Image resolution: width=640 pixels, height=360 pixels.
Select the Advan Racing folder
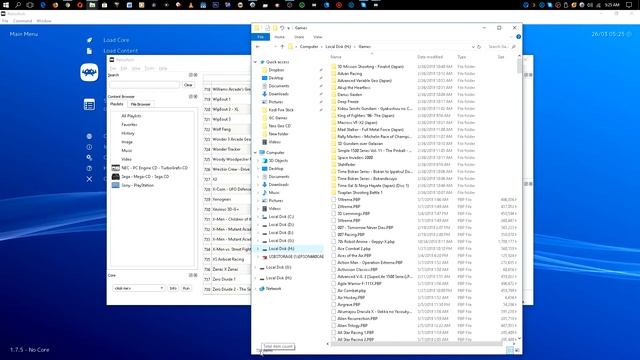coord(349,73)
